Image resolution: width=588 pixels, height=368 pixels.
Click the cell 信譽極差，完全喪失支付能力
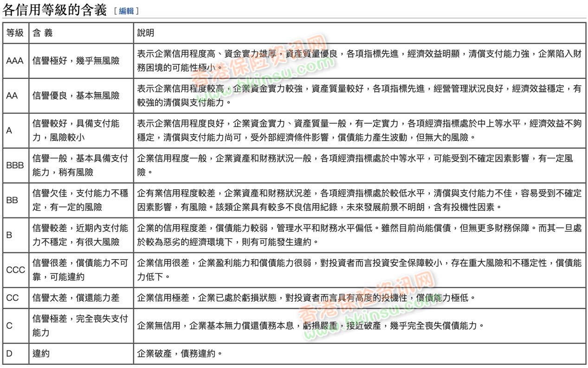(x=81, y=325)
